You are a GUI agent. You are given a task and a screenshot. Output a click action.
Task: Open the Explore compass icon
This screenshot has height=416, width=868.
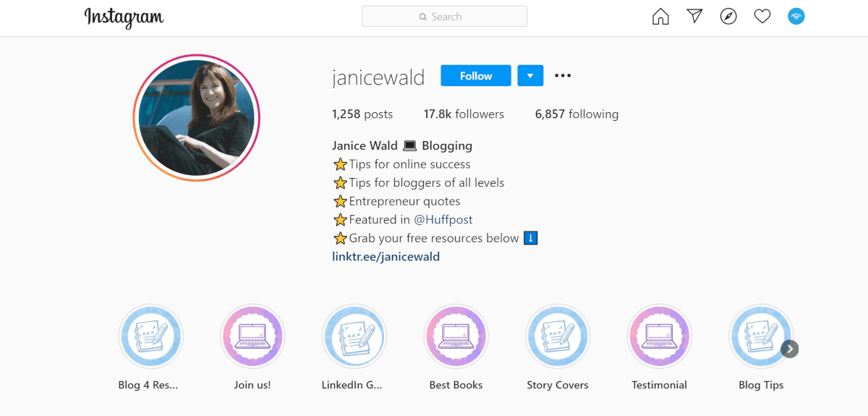(x=728, y=16)
